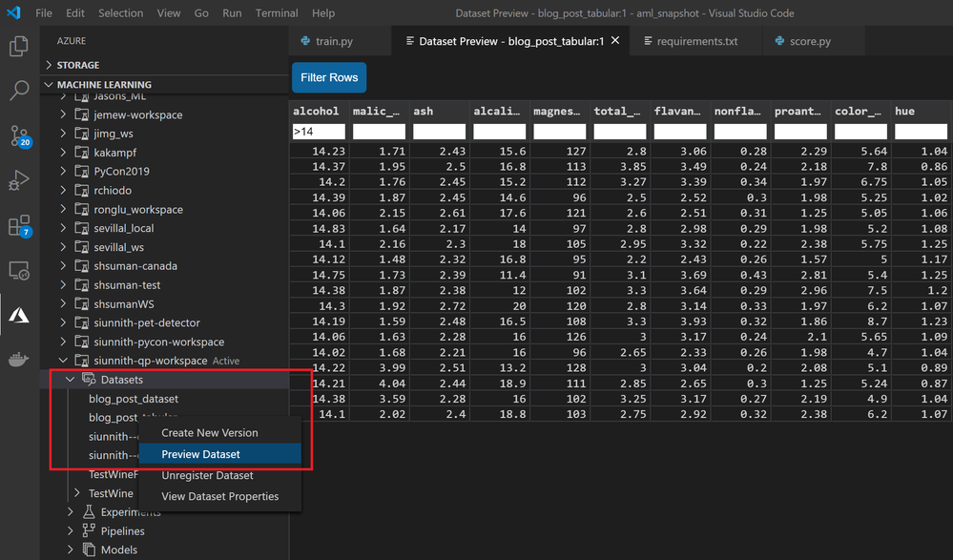Select the Azure icon in activity bar

(19, 315)
